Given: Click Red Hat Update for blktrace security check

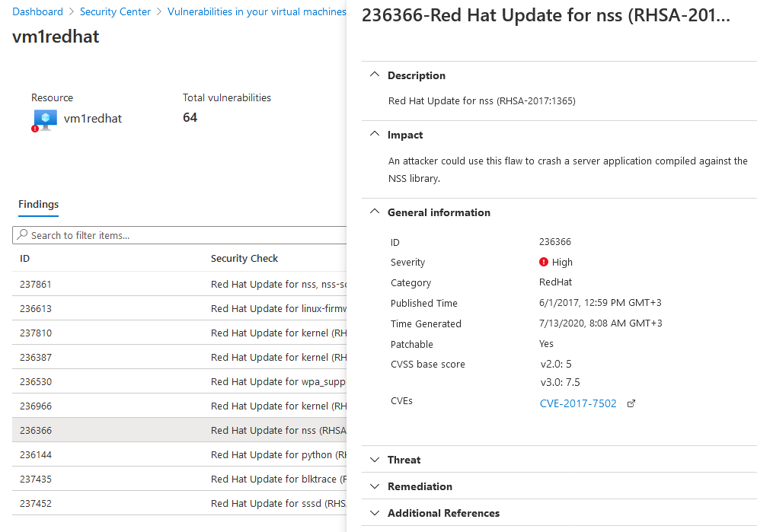Looking at the screenshot, I should pyautogui.click(x=279, y=479).
